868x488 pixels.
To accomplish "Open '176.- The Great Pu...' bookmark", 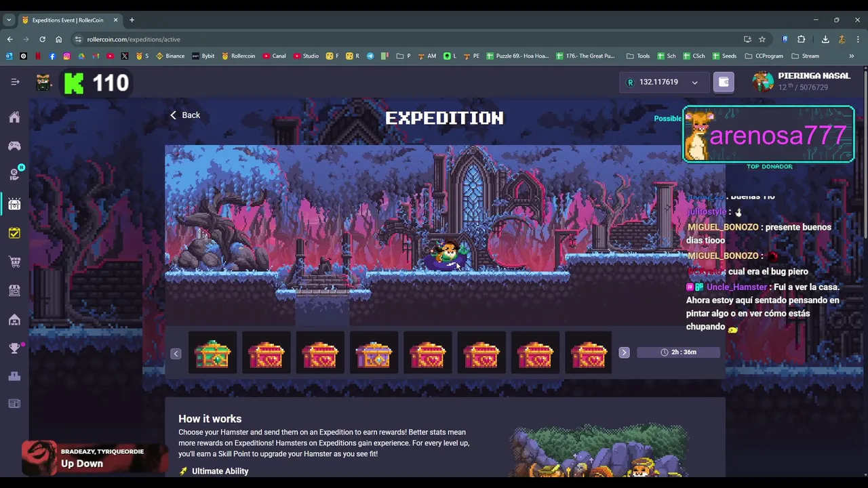I will (586, 56).
